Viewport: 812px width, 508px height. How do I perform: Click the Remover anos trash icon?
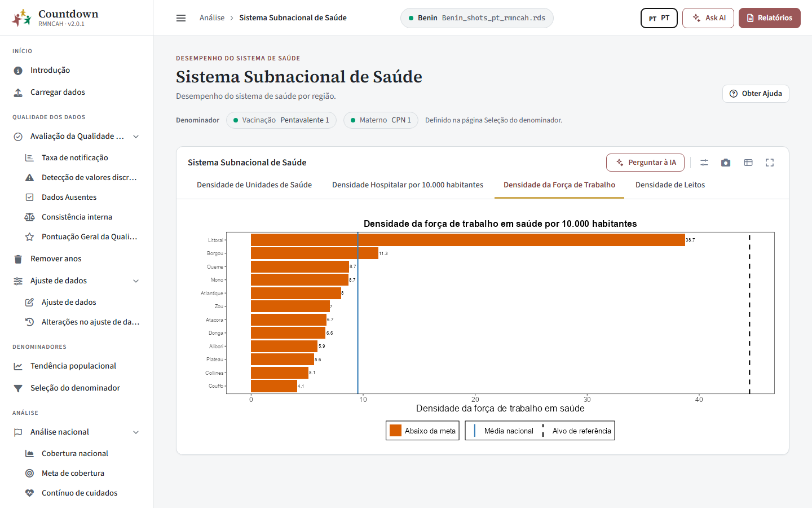click(x=18, y=259)
